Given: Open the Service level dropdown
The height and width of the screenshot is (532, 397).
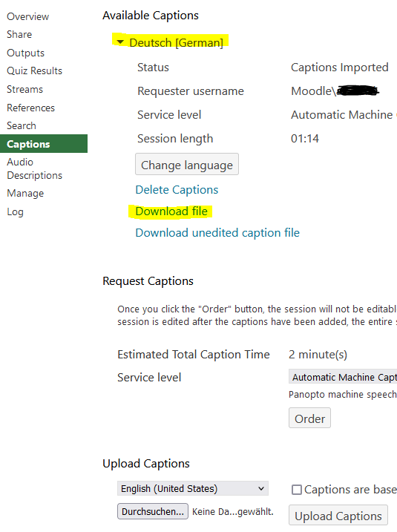Looking at the screenshot, I should pos(343,377).
